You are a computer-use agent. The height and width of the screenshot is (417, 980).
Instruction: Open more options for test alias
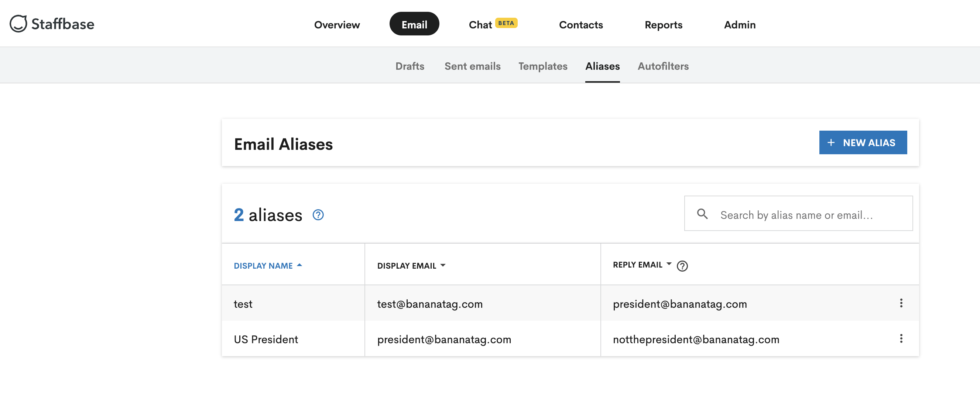(x=901, y=303)
